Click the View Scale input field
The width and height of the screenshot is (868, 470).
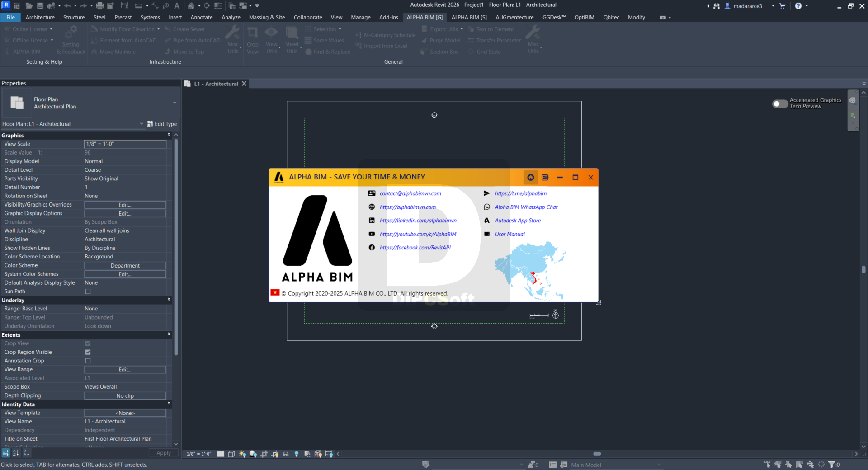125,144
